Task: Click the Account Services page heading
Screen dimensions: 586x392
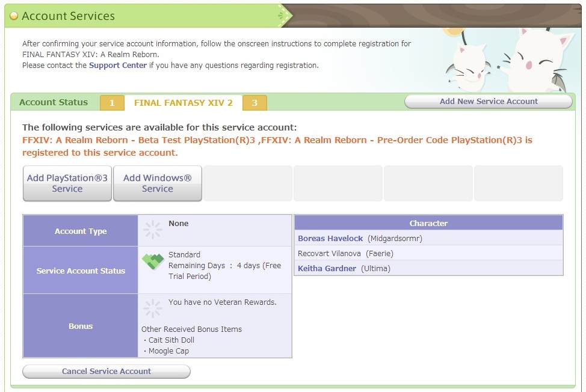Action: coord(69,16)
